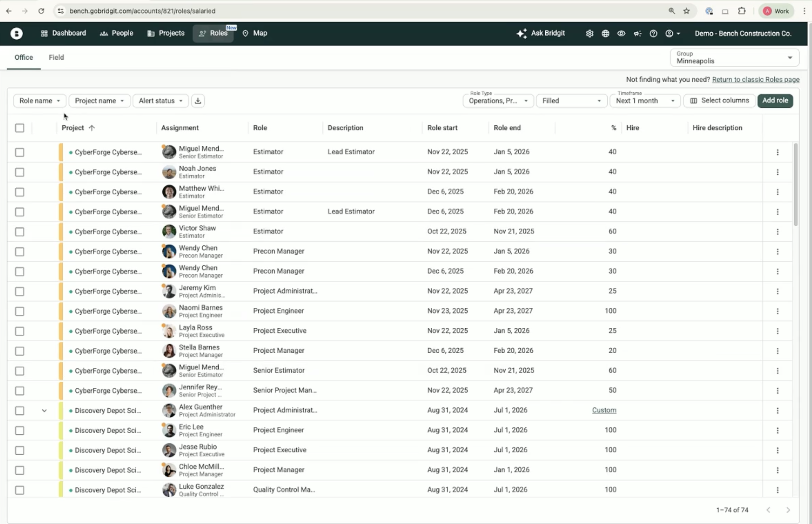Follow Return to classic Roles page link
Screen dimensions: 812x524
(755, 80)
